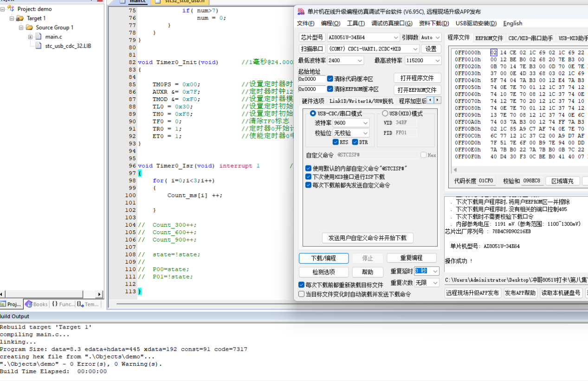This screenshot has height=381, width=588.
Task: Click the Project panel horizontal scrollbar
Action: tap(52, 294)
